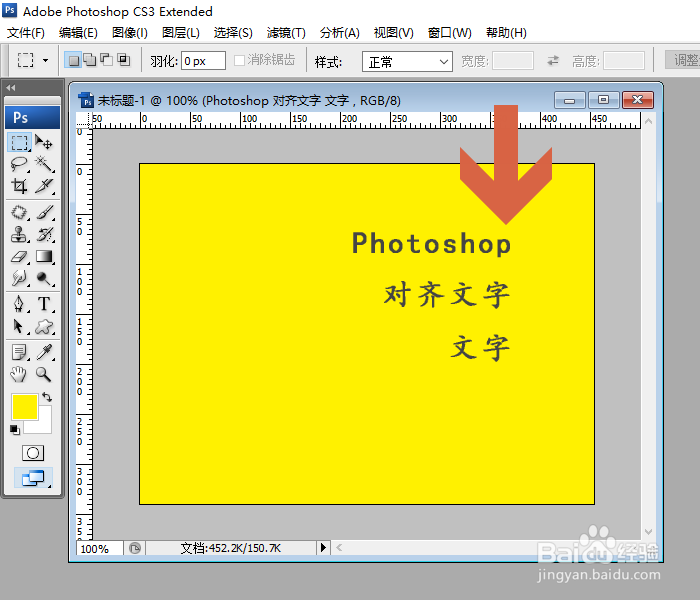The image size is (700, 600).
Task: Select the Path Selection tool
Action: [x=19, y=326]
